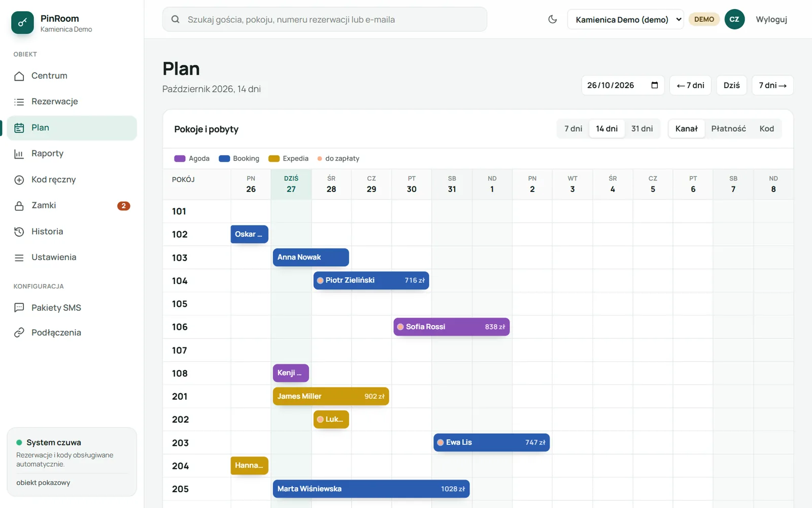Click the purple Agoda legend swatch
Image resolution: width=812 pixels, height=508 pixels.
coord(180,158)
